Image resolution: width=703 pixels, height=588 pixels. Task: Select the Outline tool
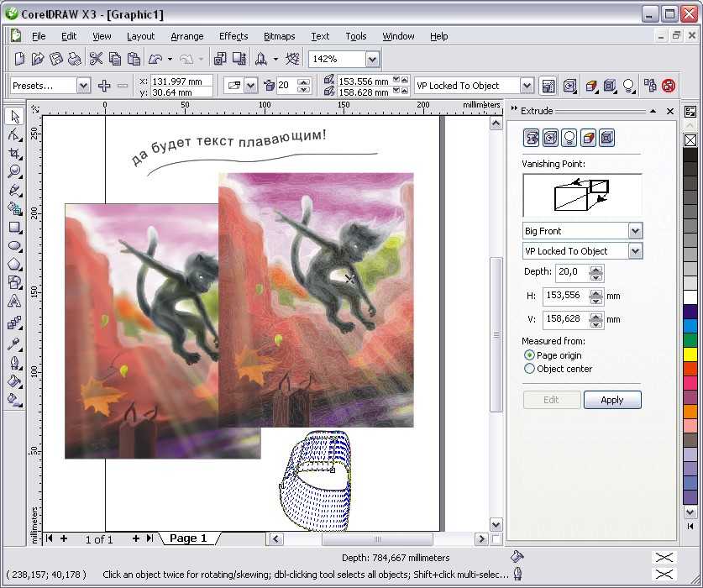(x=15, y=362)
